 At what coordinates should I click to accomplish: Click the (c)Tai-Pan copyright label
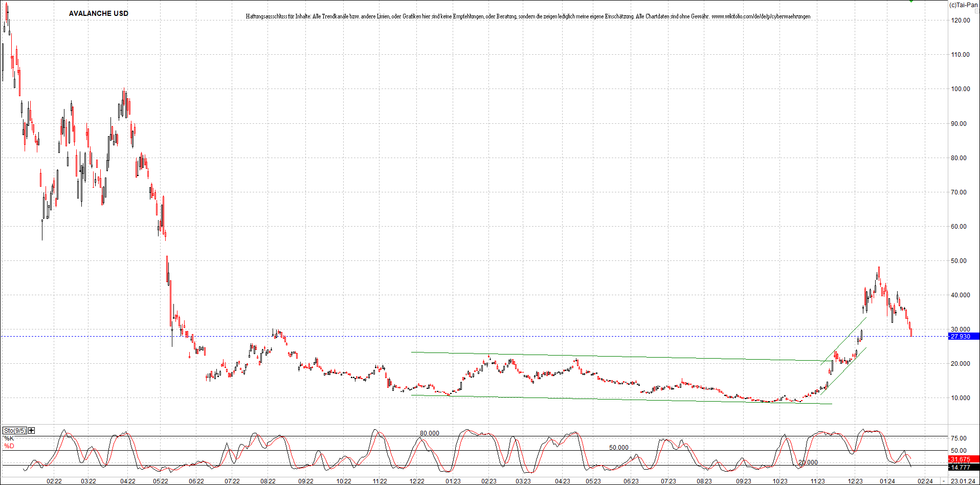[x=963, y=5]
